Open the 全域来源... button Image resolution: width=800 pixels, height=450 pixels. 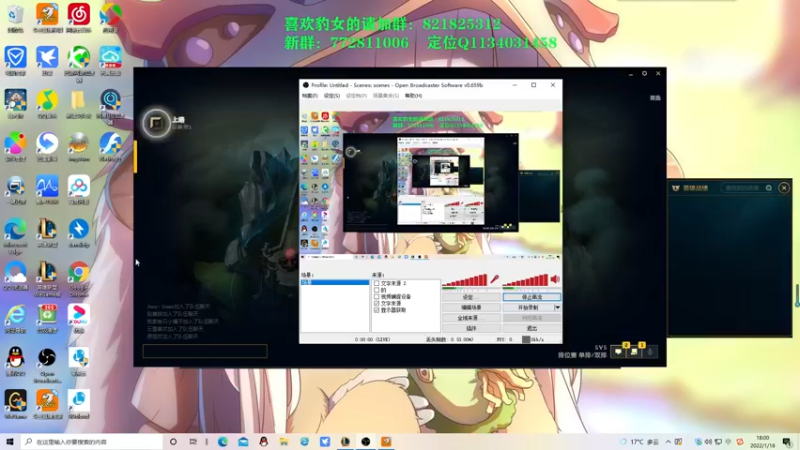tap(471, 318)
